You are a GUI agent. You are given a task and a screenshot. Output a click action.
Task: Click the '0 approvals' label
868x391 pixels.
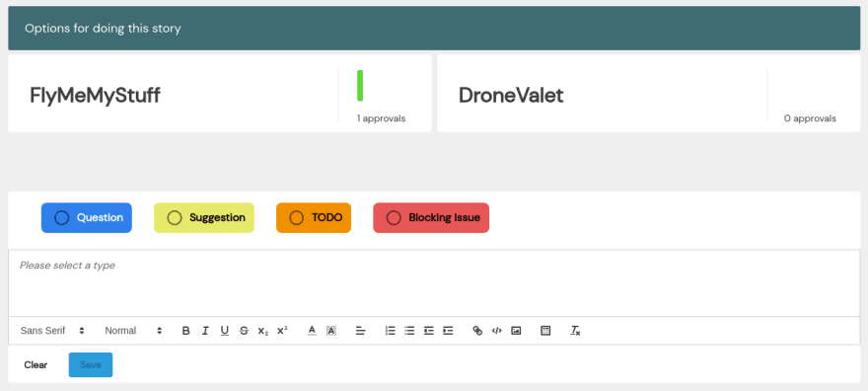[x=810, y=118]
